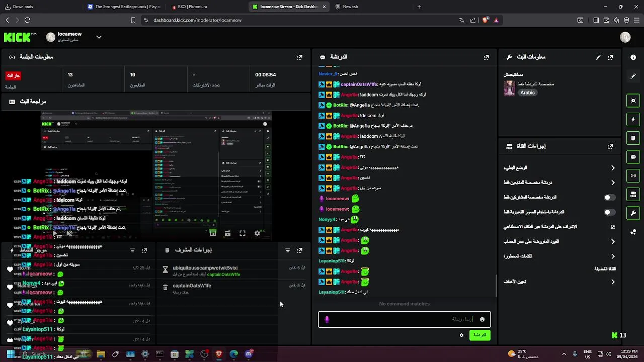This screenshot has width=644, height=362.
Task: Reload the page
Action: tap(27, 20)
